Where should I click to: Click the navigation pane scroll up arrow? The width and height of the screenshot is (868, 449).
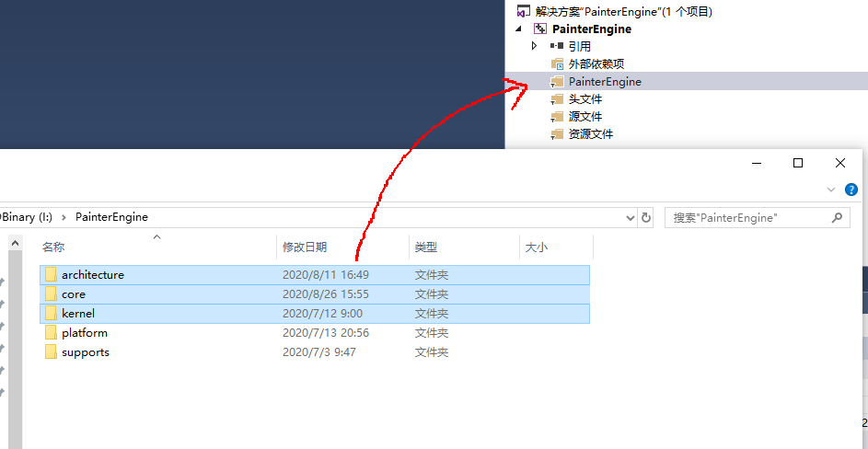pyautogui.click(x=15, y=243)
